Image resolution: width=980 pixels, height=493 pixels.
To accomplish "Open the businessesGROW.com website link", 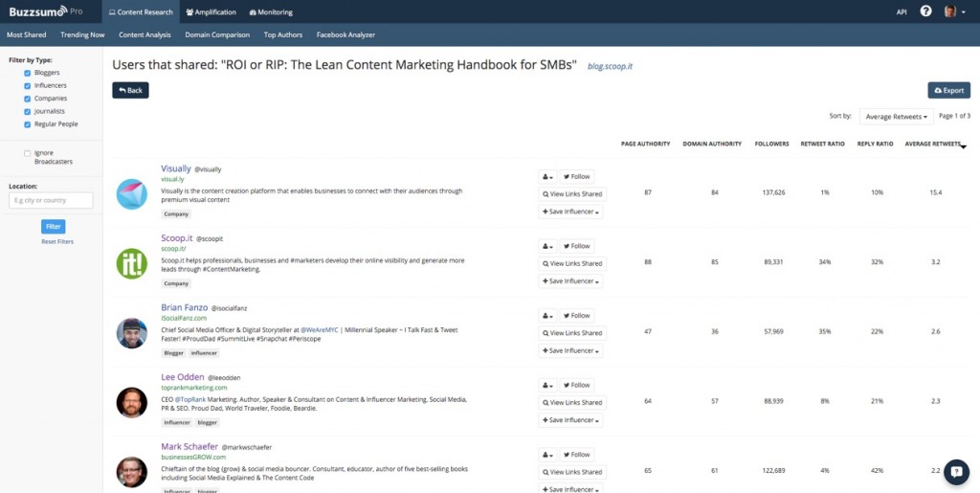I will pos(192,458).
